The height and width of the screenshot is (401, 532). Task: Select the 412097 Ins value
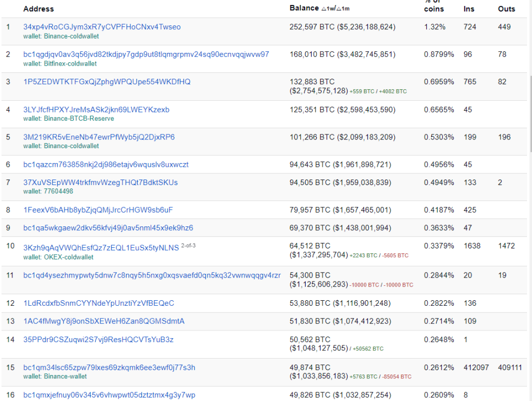[x=476, y=367]
